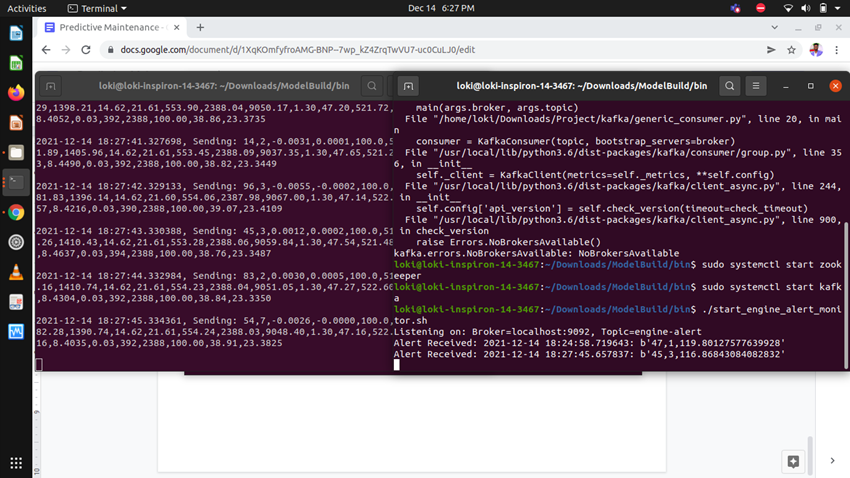Open the right terminal hamburger menu

click(x=756, y=86)
